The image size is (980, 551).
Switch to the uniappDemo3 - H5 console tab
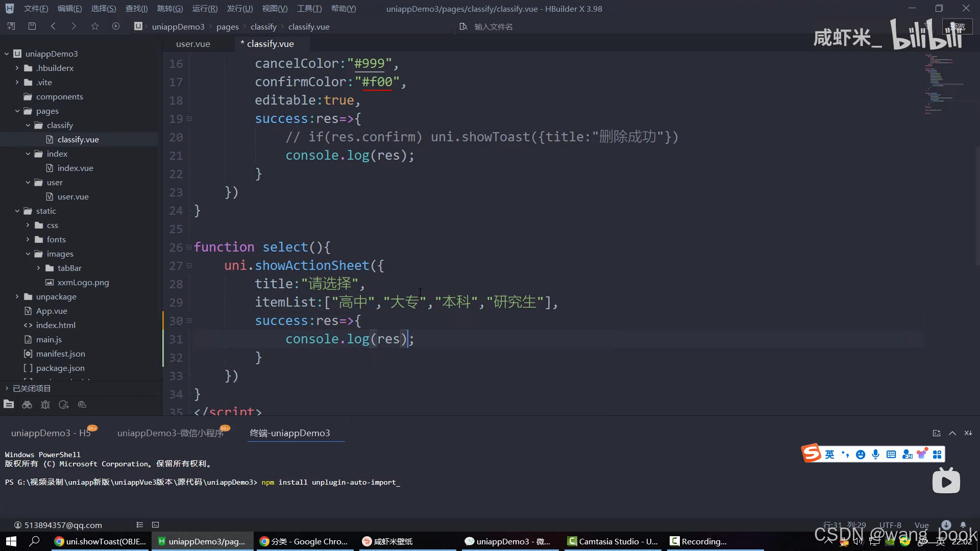coord(51,433)
